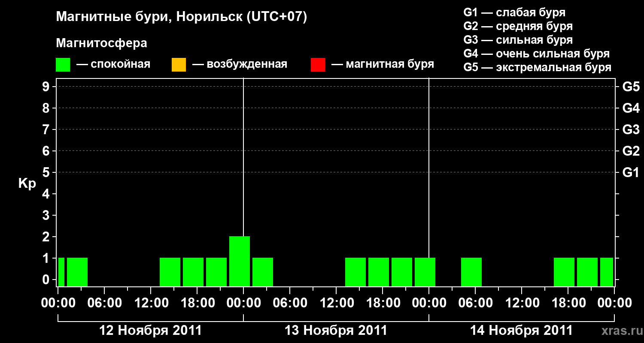The width and height of the screenshot is (644, 343).
Task: Click the right-axis 'G2' tick label
Action: 631,151
